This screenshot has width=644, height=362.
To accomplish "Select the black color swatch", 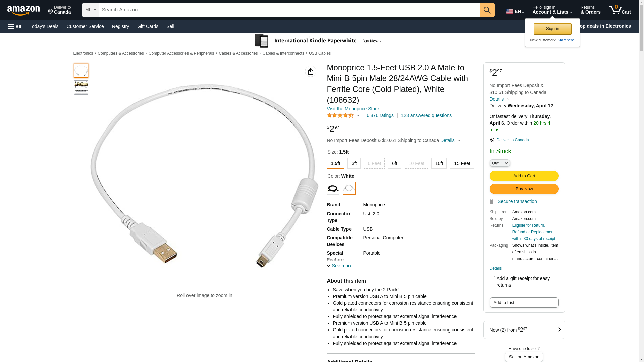I will 333,188.
